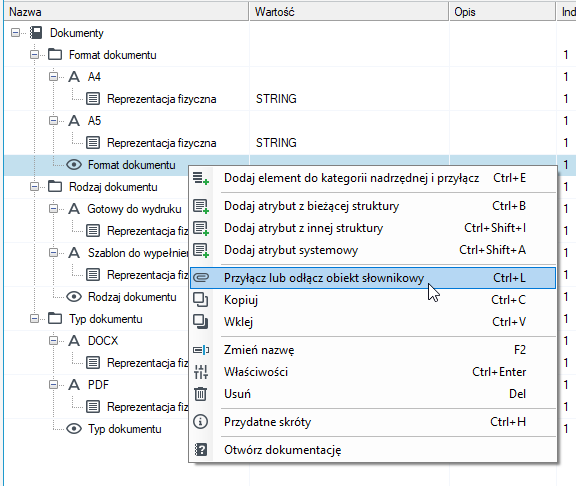Collapse the Szablon do wypełnienia node

coord(54,253)
